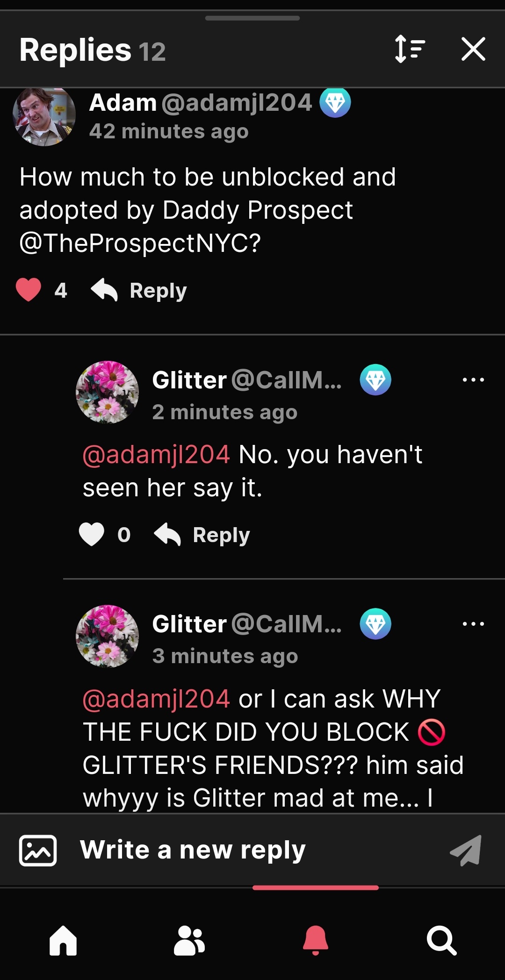Open the Search tab
Image resolution: width=505 pixels, height=980 pixels.
pos(442,940)
